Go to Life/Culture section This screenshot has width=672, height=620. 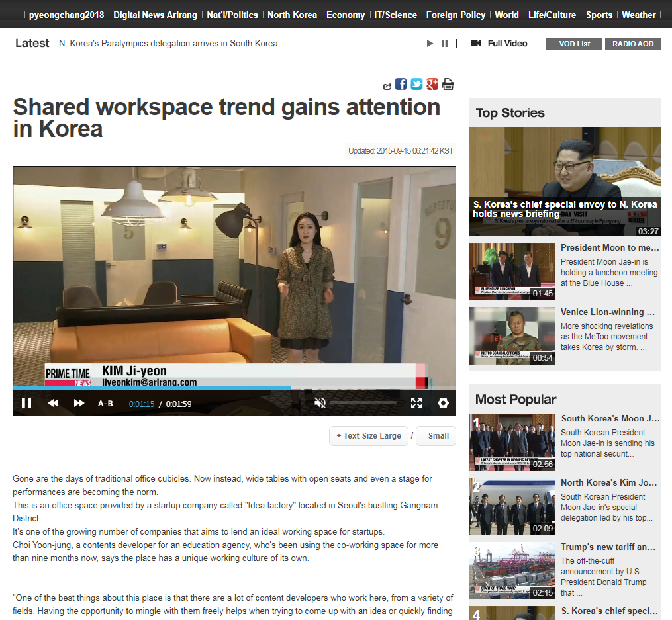pos(552,15)
